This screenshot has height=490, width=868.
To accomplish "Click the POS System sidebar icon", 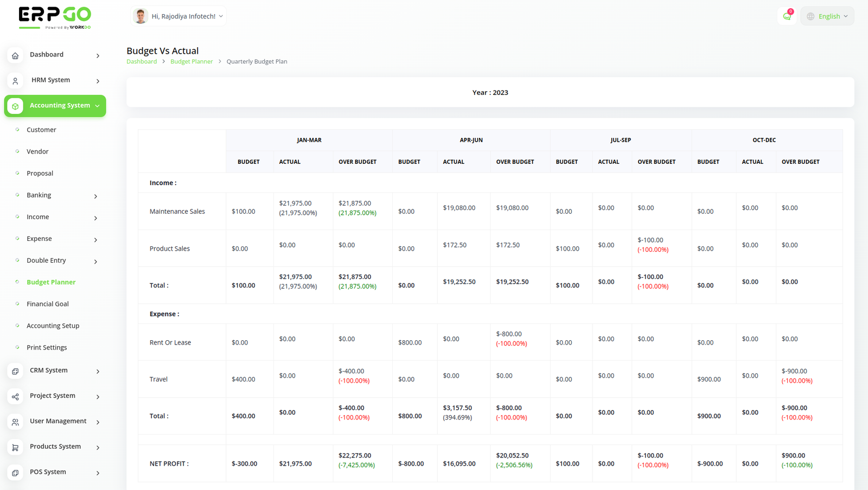I will 15,473.
